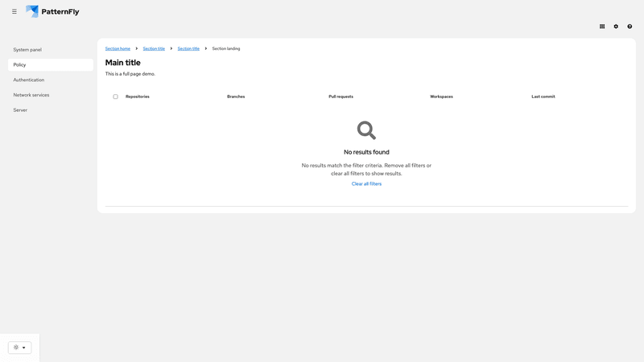
Task: Follow the second Section title breadcrumb link
Action: [188, 48]
